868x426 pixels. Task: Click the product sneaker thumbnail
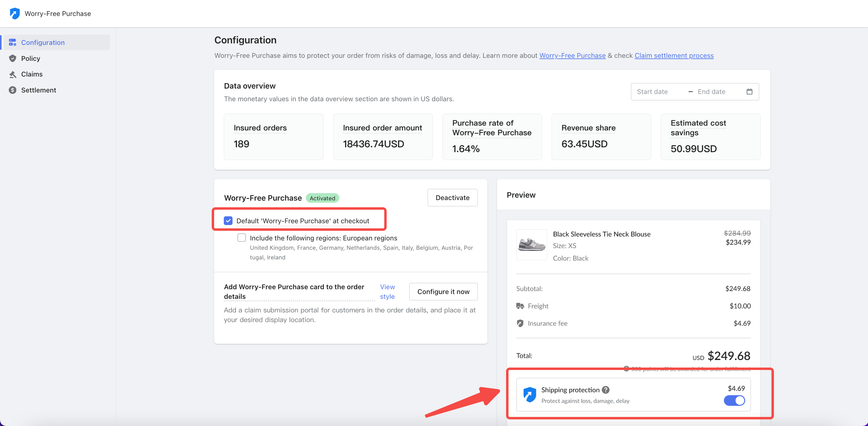tap(531, 245)
